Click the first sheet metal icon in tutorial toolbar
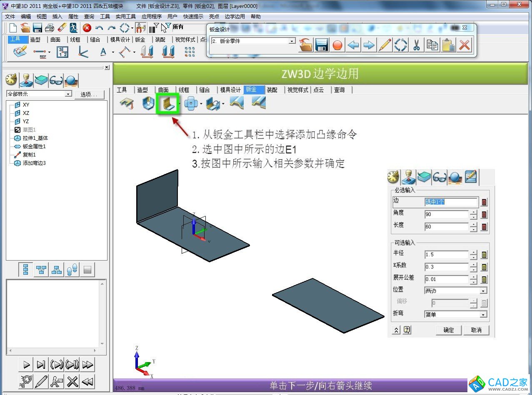This screenshot has height=395, width=532. click(x=126, y=103)
